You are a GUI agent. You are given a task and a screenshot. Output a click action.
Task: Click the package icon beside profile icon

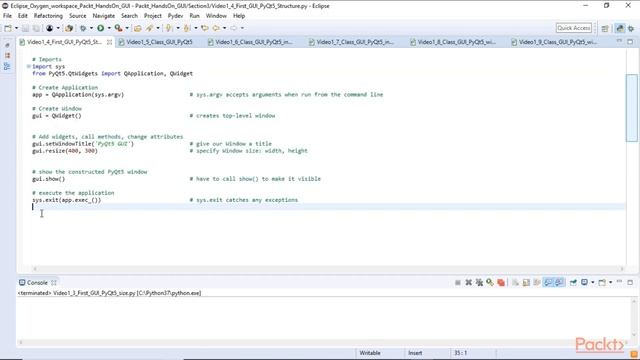coord(69,28)
